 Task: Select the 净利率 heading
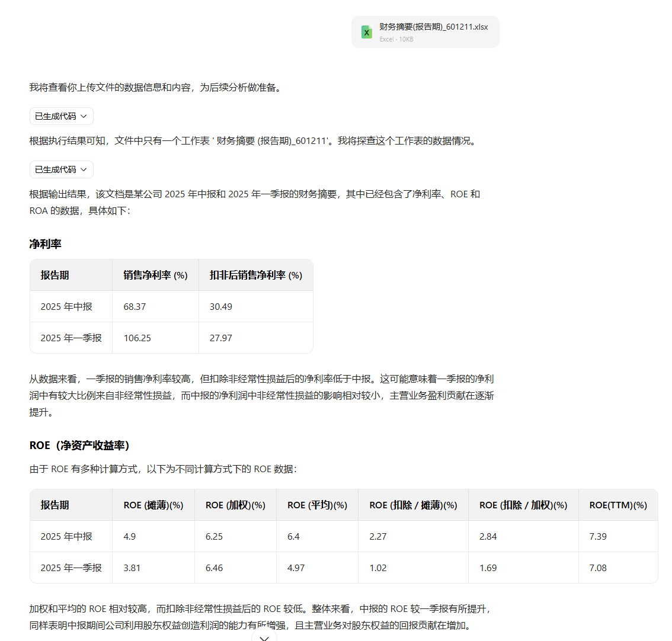point(46,244)
